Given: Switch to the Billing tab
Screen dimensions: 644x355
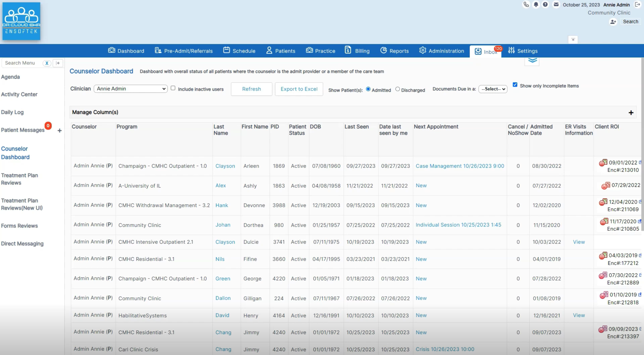Looking at the screenshot, I should 357,51.
